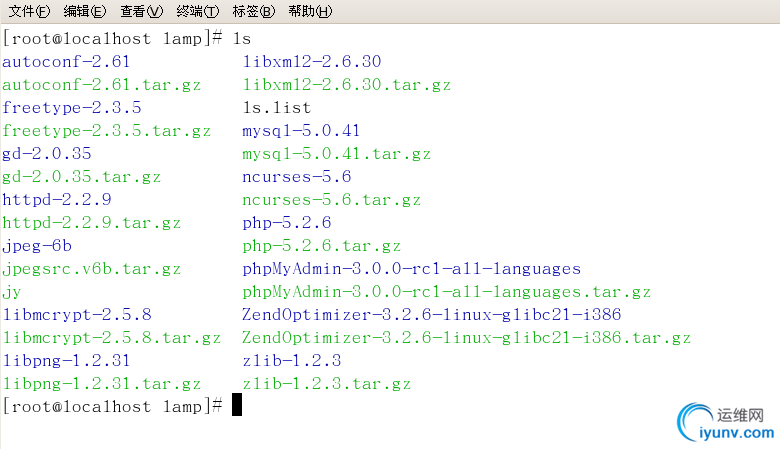The height and width of the screenshot is (449, 780).
Task: Click the httpd-2.2.9.tar.gz file name
Action: 92,223
